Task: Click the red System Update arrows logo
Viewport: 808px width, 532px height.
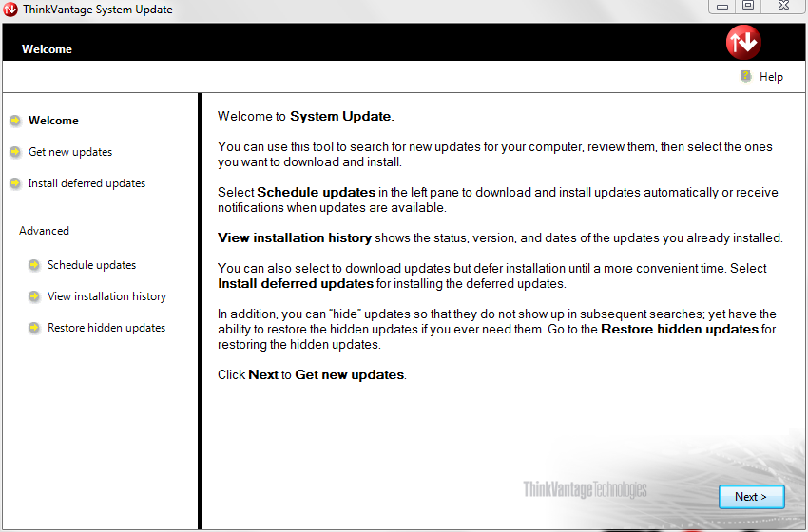Action: 743,42
